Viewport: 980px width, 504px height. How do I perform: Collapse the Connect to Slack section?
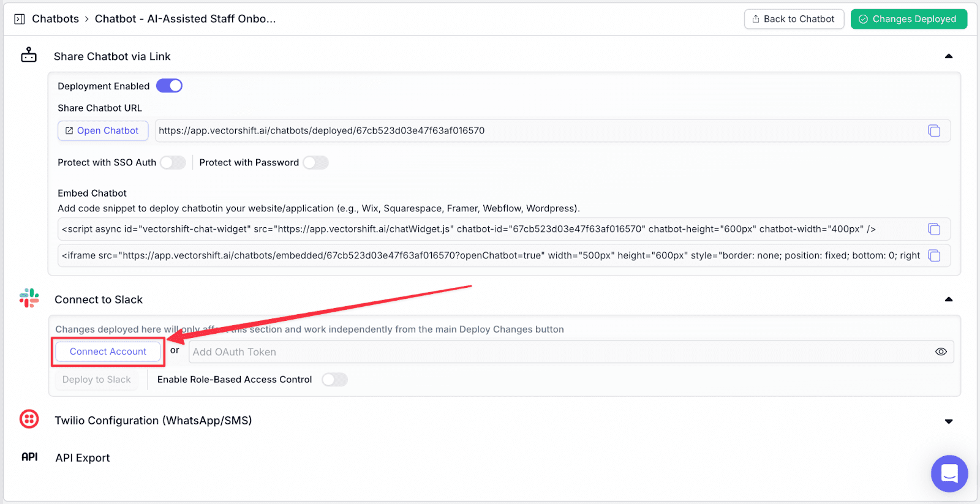point(949,299)
